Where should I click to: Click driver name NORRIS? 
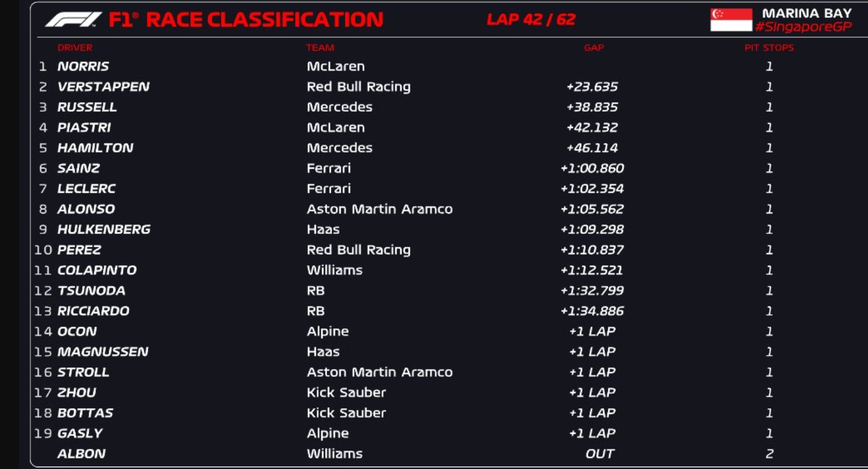(x=83, y=67)
